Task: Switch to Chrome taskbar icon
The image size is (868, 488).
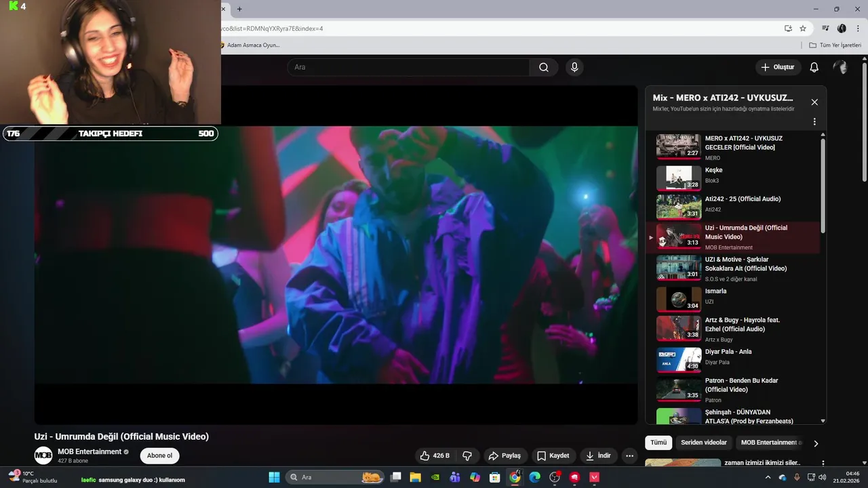Action: [515, 477]
